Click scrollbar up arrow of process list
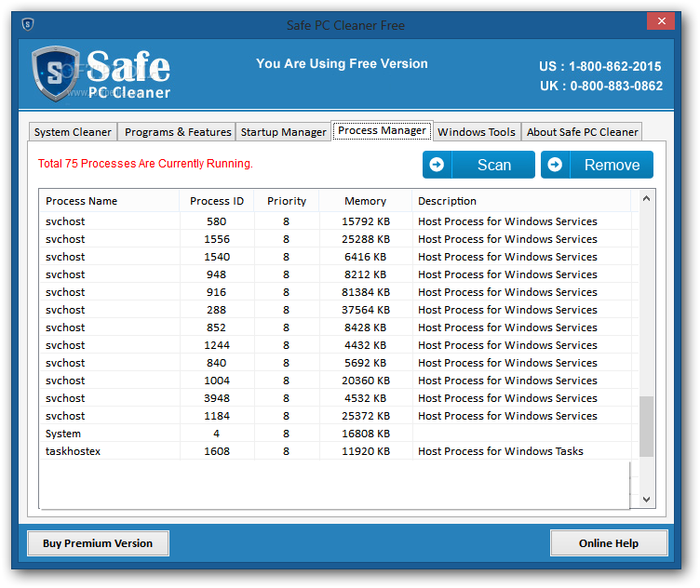 pos(646,198)
